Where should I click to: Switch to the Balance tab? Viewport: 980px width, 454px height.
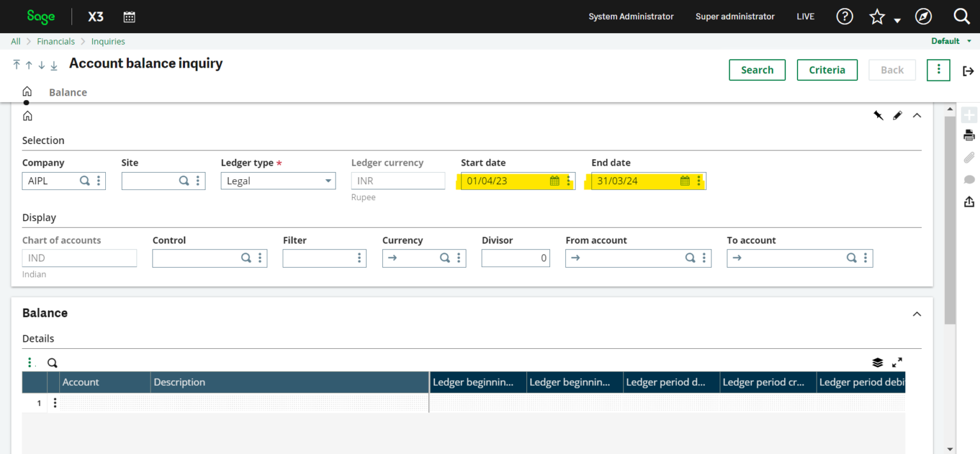point(68,92)
